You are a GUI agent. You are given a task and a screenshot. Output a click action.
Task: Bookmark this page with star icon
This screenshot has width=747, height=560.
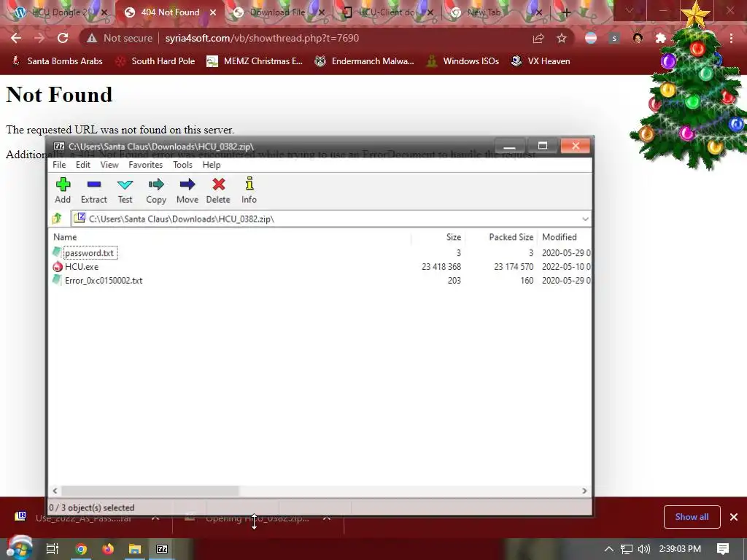point(562,38)
